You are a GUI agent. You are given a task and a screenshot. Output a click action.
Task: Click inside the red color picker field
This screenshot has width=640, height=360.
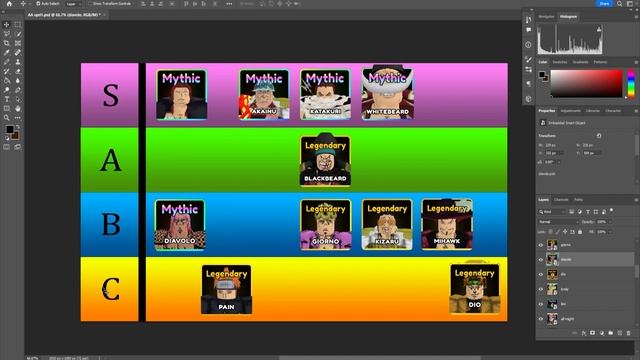click(587, 83)
